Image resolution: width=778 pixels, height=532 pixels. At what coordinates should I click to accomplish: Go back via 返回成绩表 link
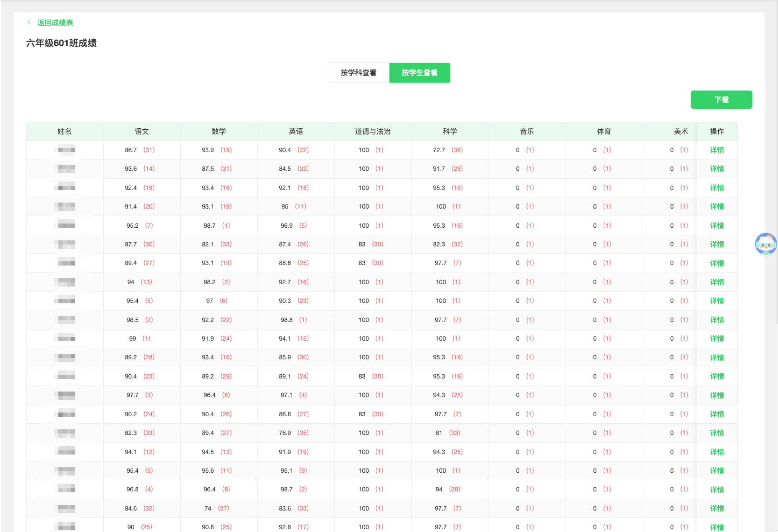coord(55,22)
